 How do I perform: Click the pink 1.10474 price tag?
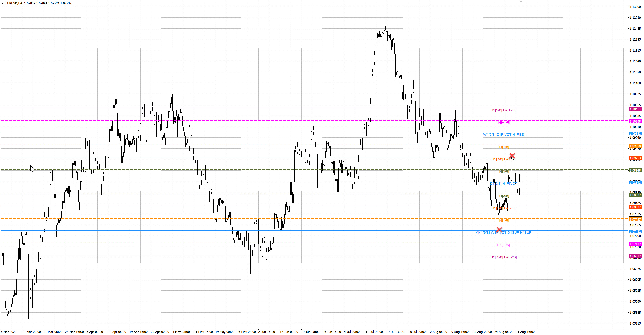click(635, 109)
